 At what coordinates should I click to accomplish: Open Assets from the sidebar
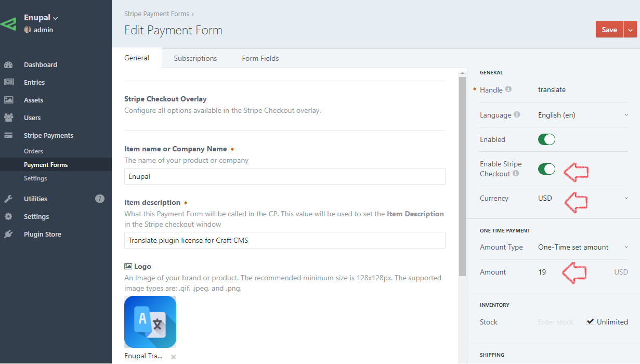click(34, 100)
